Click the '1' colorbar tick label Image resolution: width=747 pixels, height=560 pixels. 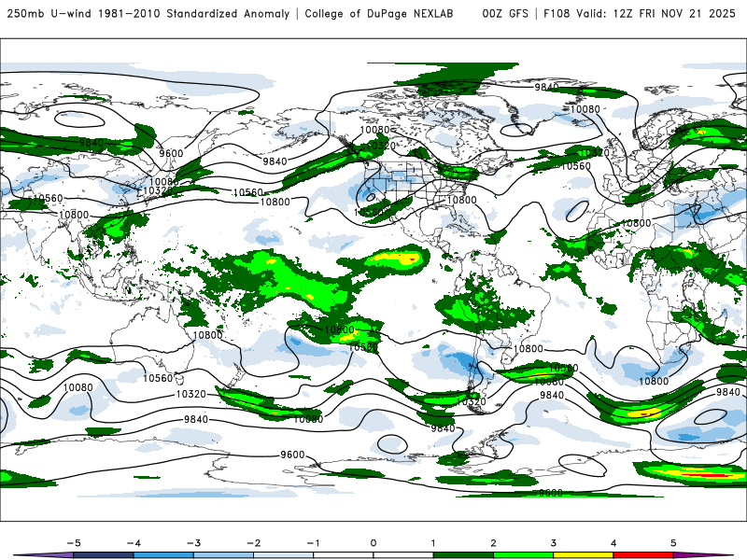(x=433, y=543)
